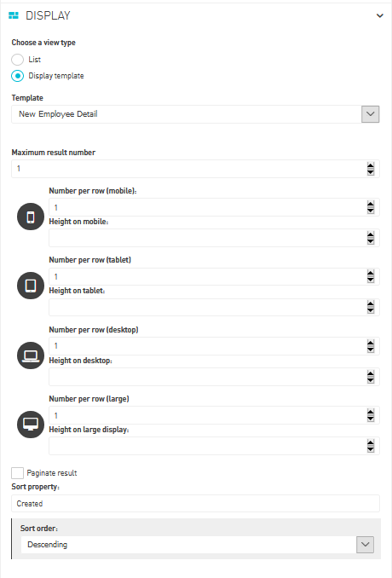Enable the Paginate result checkbox
Image resolution: width=392 pixels, height=578 pixels.
[17, 473]
